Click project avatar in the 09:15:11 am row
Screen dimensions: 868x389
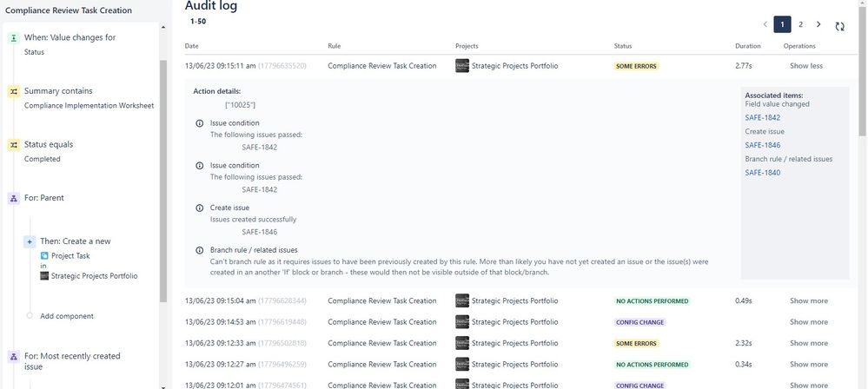click(462, 66)
